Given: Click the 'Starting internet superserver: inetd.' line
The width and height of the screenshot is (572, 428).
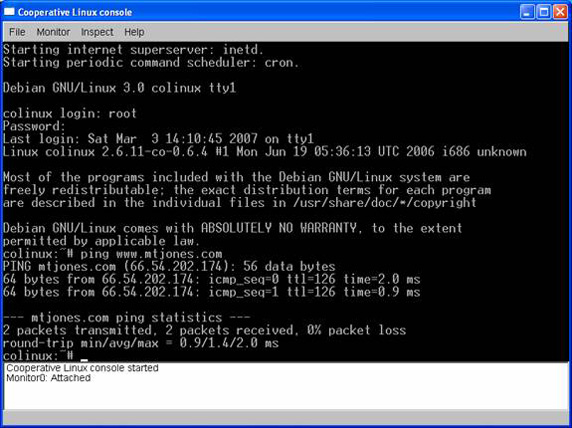Looking at the screenshot, I should [133, 50].
